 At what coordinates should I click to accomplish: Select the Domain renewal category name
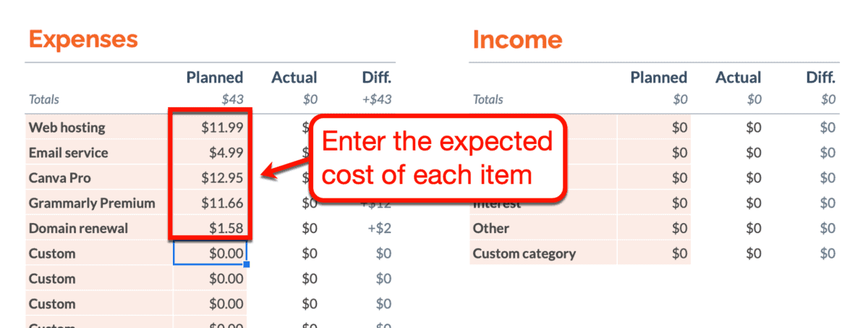[78, 229]
